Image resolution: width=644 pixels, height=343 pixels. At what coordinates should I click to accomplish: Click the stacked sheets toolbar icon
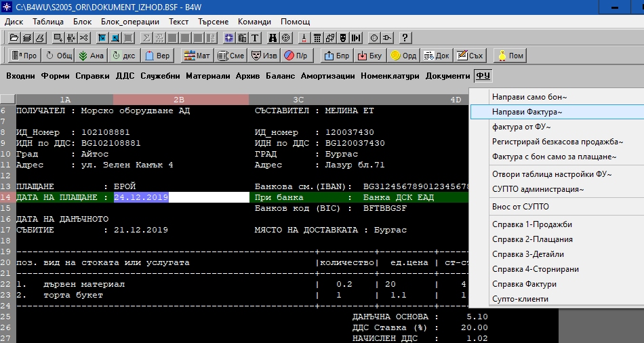pyautogui.click(x=27, y=38)
